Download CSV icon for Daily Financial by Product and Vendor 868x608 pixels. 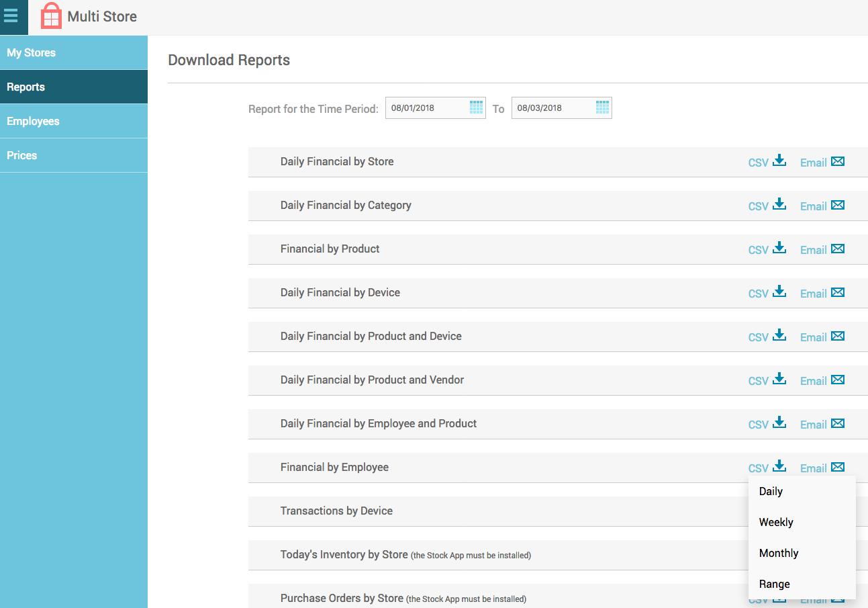[779, 379]
